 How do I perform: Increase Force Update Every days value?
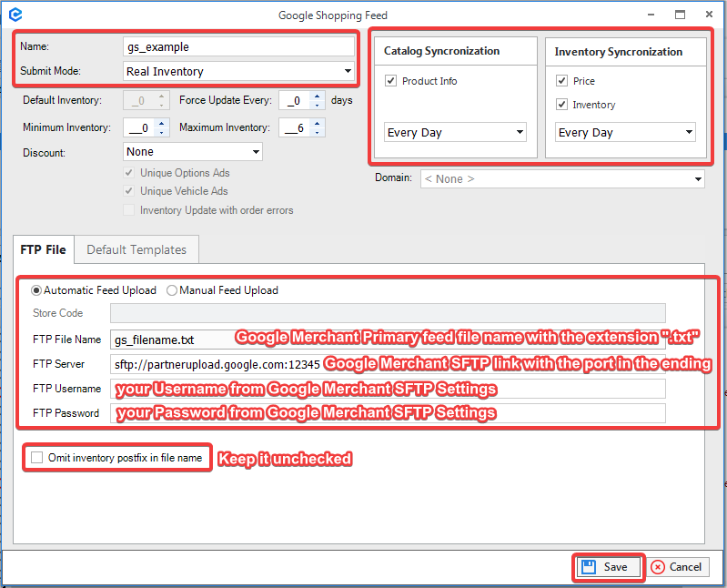318,96
